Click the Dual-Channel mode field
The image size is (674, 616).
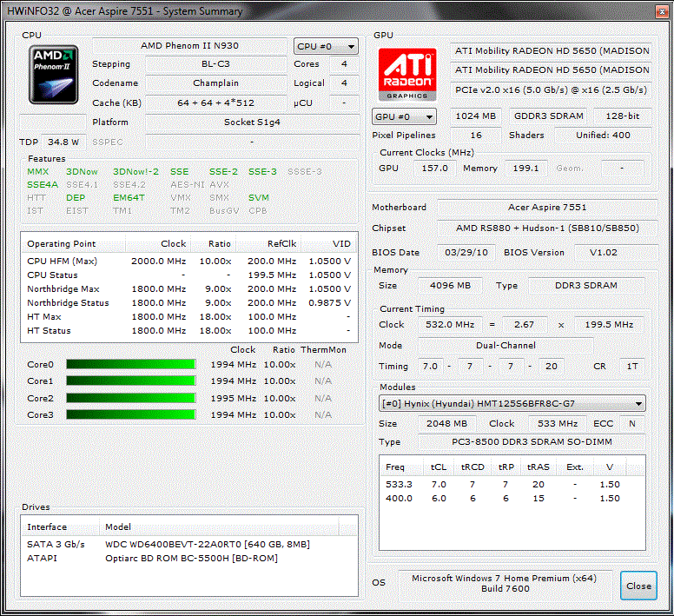click(x=505, y=346)
